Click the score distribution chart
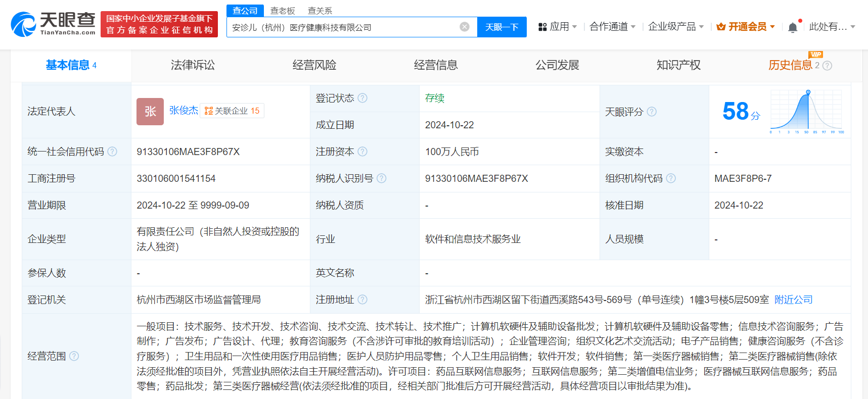The height and width of the screenshot is (399, 868). 807,112
